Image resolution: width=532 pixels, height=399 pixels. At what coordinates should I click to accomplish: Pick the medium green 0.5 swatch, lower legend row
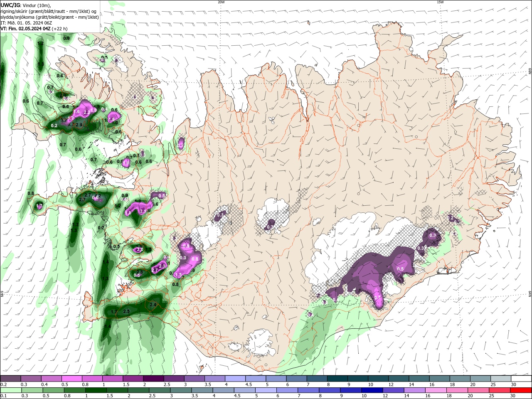tap(53, 390)
